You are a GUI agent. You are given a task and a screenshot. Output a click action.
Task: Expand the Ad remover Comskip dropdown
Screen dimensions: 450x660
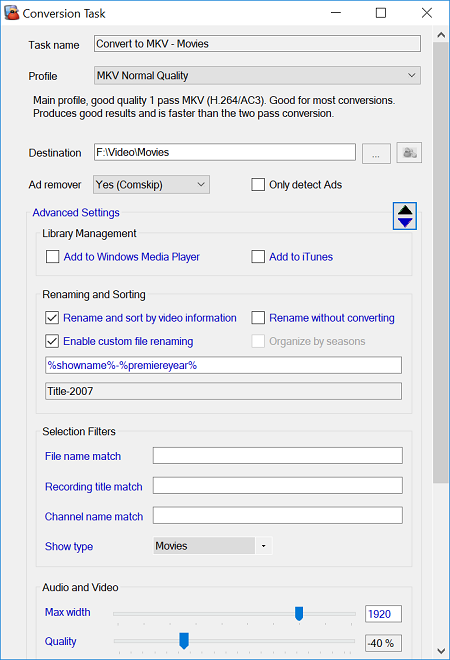[x=152, y=185]
